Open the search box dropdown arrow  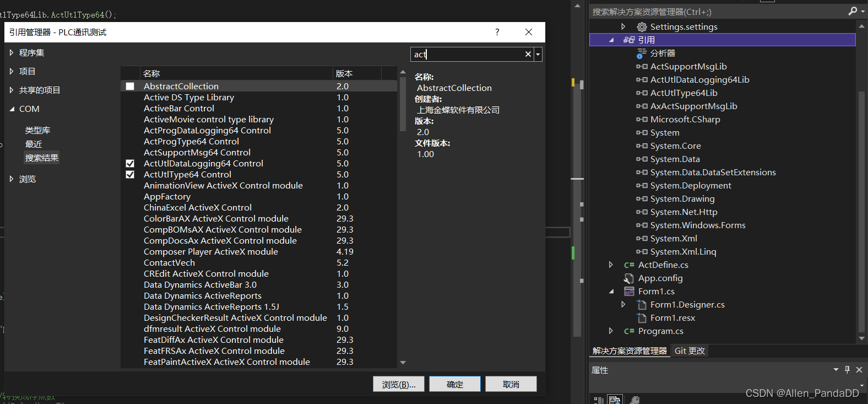538,54
